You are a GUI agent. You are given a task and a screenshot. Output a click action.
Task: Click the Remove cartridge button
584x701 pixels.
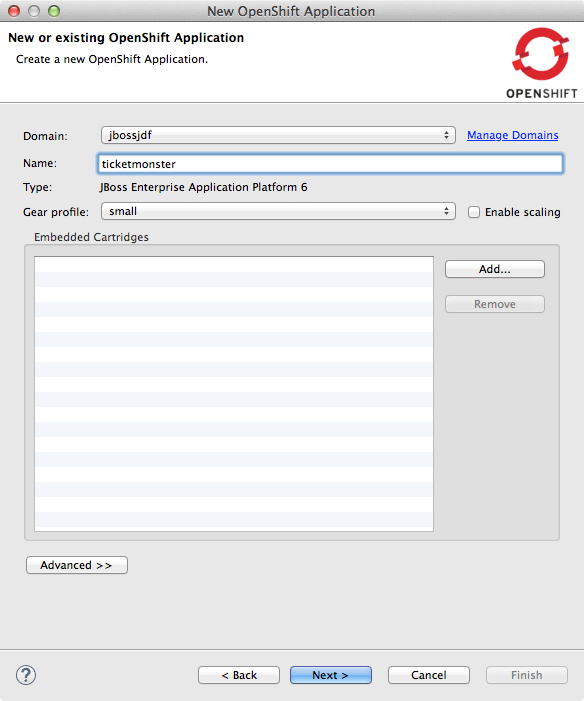495,304
